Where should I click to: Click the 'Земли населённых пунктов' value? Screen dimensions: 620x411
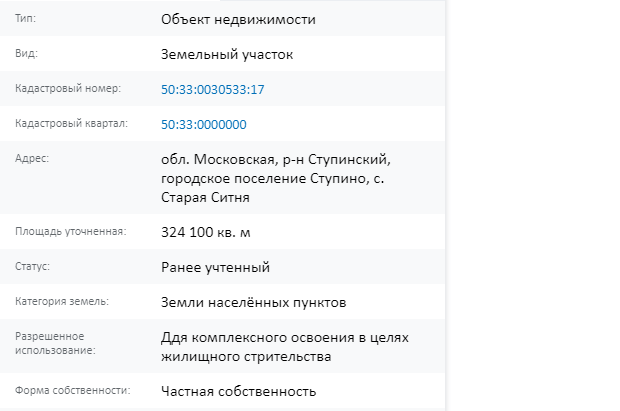point(253,303)
